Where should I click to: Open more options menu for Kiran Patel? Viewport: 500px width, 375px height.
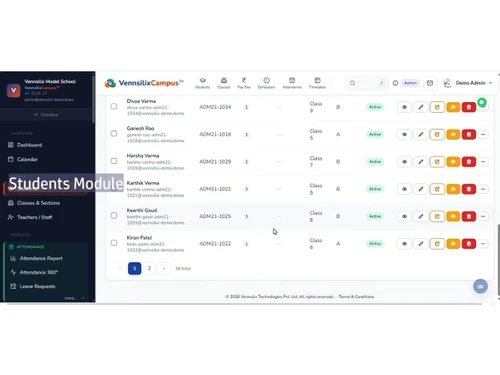tap(483, 244)
